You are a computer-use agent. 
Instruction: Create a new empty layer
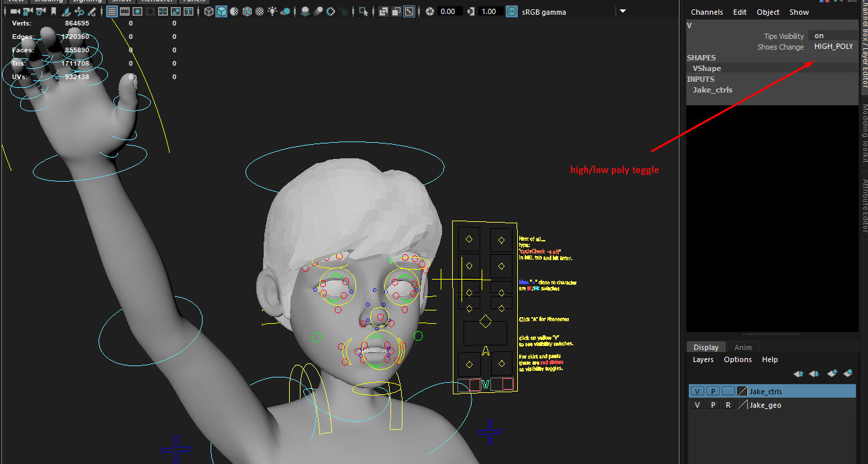[x=832, y=373]
